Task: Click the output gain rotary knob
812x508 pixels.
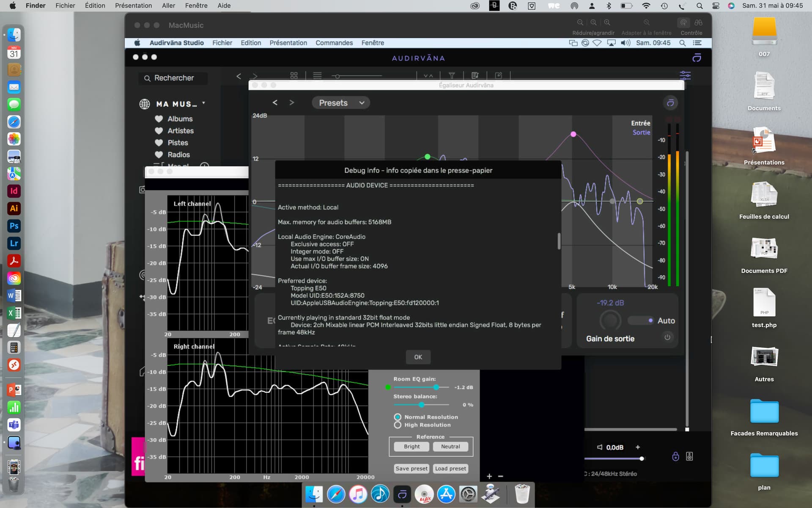Action: click(x=610, y=320)
